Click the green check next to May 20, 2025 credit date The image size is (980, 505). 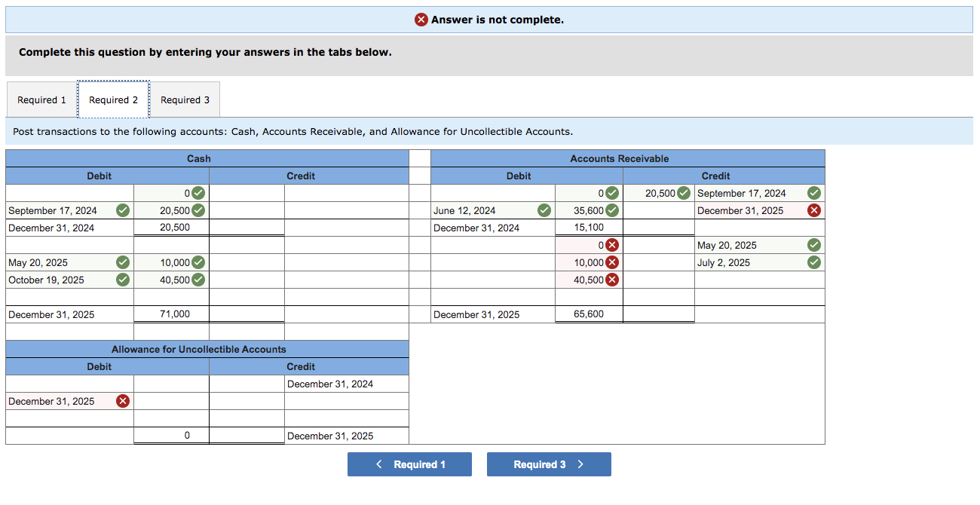coord(813,245)
